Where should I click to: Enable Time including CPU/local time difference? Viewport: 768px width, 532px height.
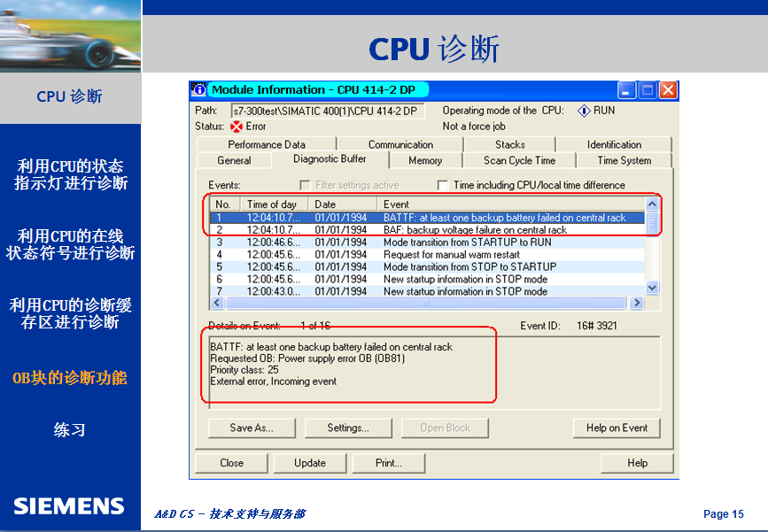(x=442, y=185)
